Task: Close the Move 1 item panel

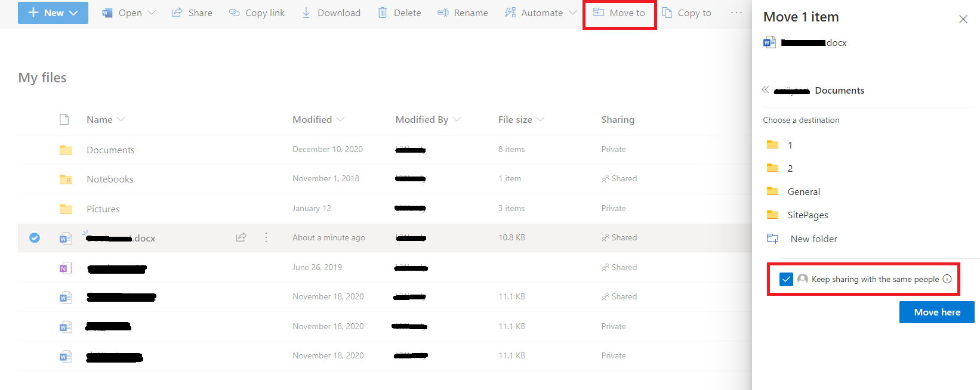Action: pos(963,19)
